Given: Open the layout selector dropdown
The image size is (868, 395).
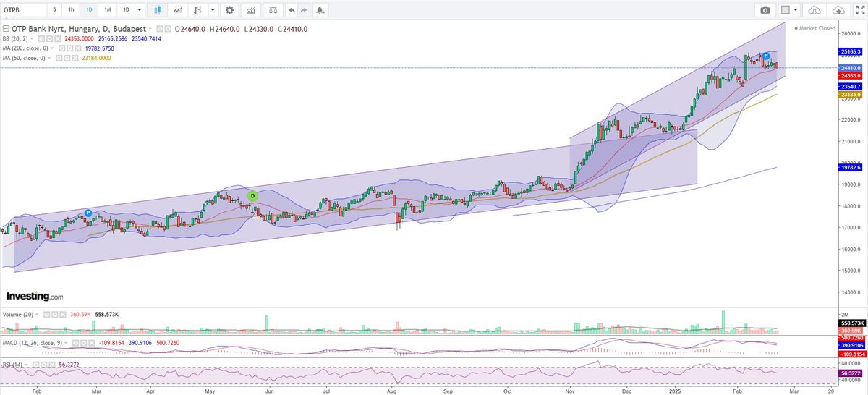Looking at the screenshot, I should (796, 10).
